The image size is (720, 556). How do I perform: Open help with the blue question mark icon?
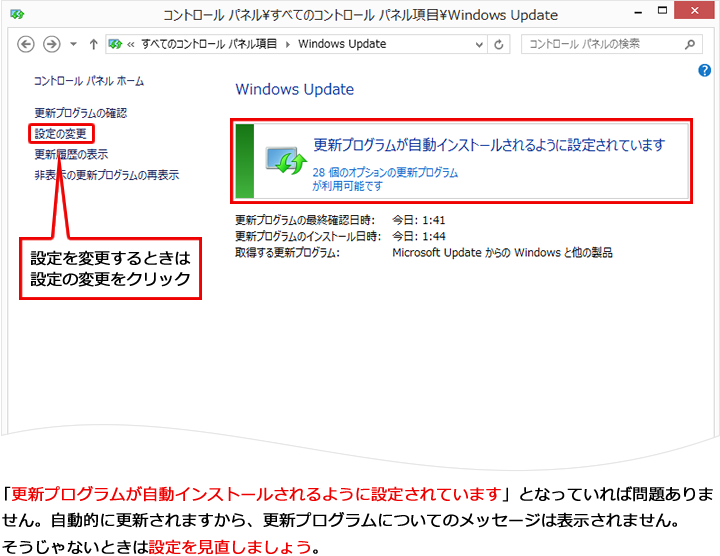point(704,70)
